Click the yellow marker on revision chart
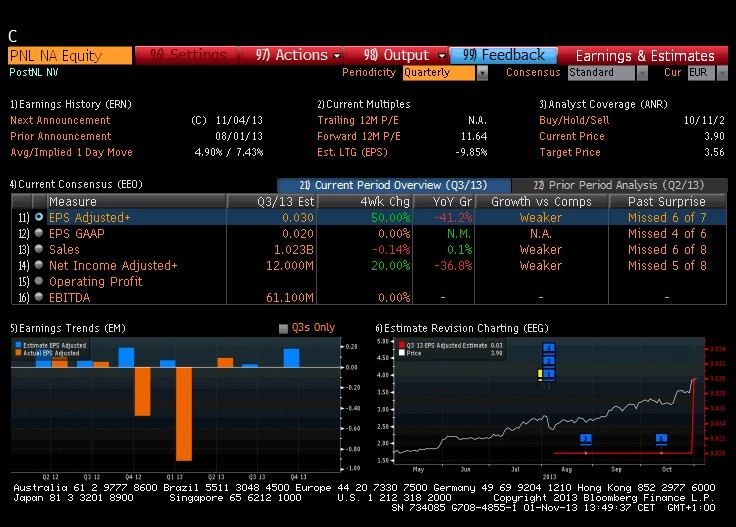The width and height of the screenshot is (736, 527). coord(540,375)
